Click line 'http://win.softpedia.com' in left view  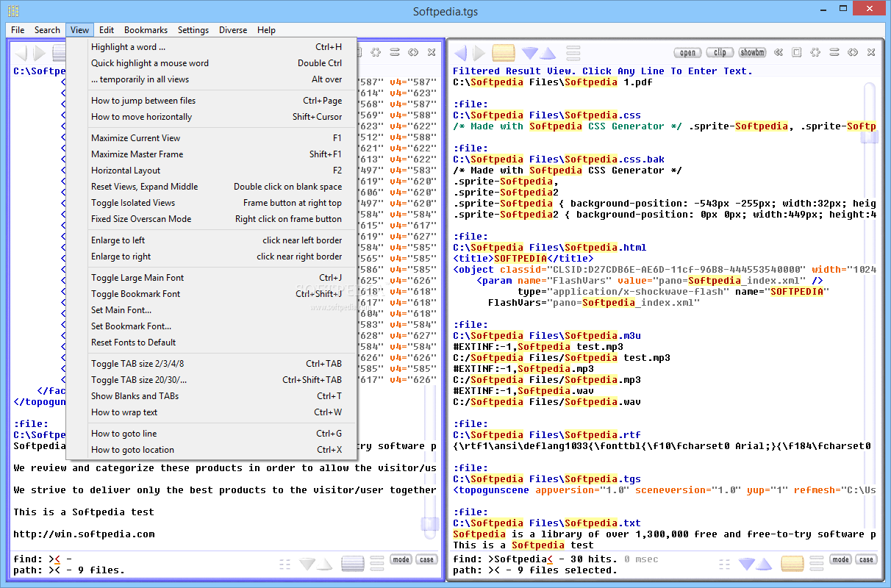pos(84,534)
